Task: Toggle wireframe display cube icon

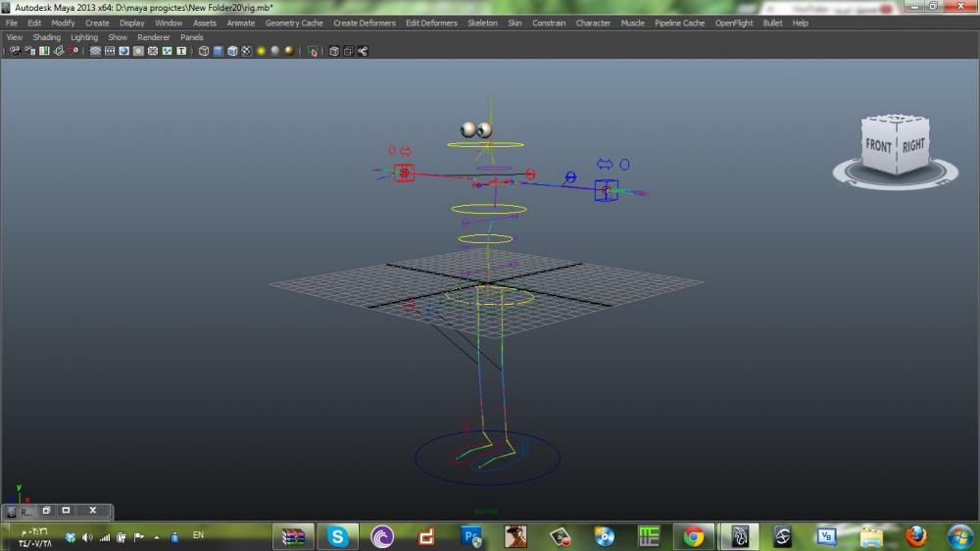Action: [204, 51]
